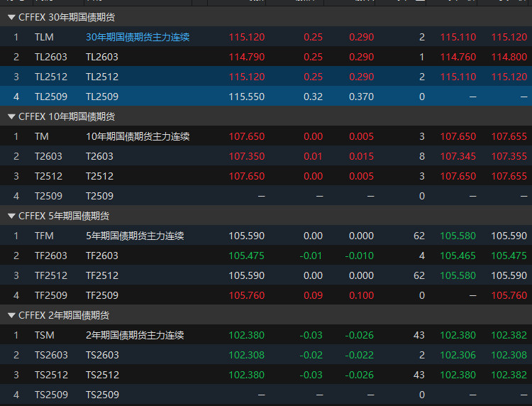Select the TS2512 code cell
The height and width of the screenshot is (406, 532).
coord(51,375)
